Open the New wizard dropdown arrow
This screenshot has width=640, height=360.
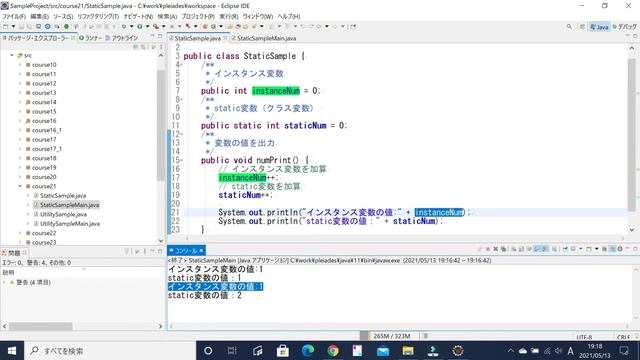point(13,27)
